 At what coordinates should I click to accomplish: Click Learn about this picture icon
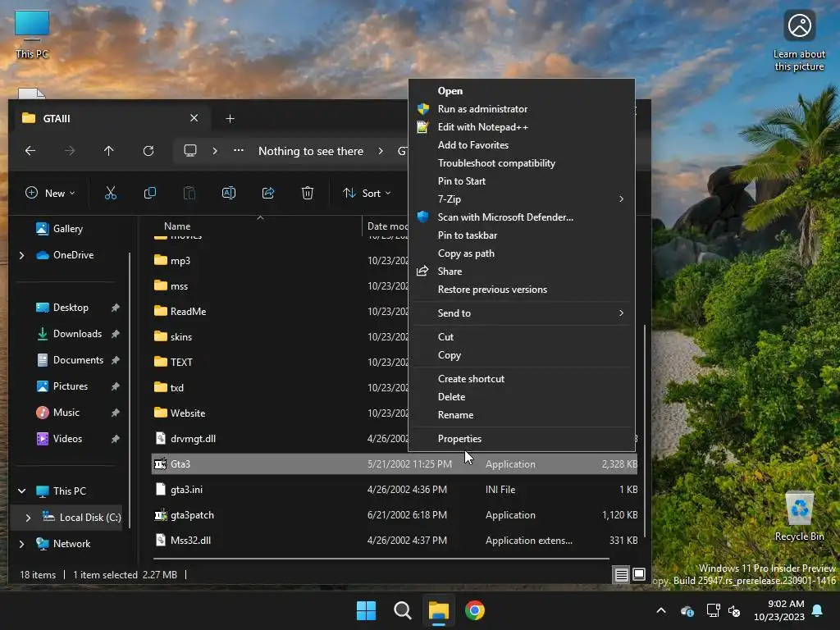[799, 41]
